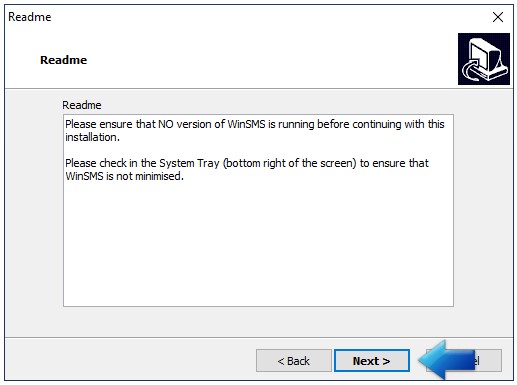The height and width of the screenshot is (385, 517).
Task: Click the Readme window title text
Action: (x=30, y=17)
